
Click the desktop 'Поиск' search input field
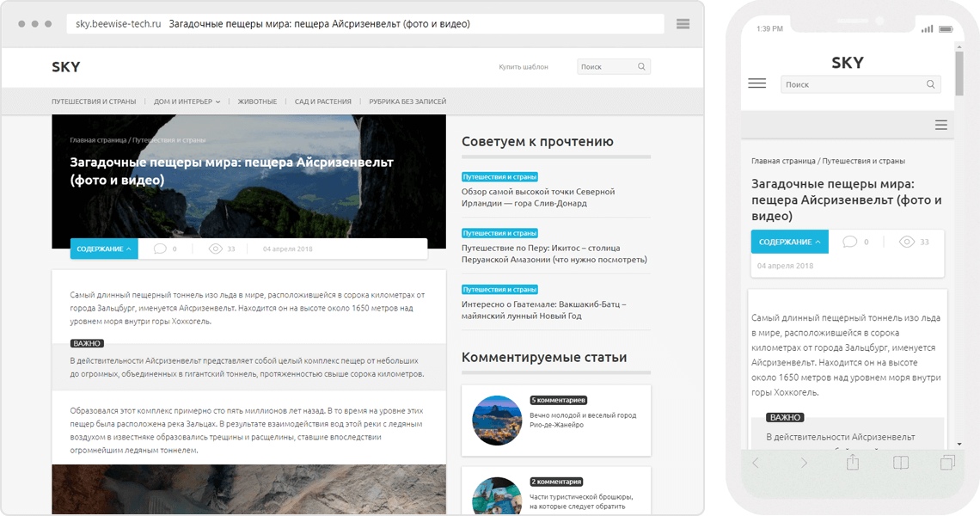604,66
